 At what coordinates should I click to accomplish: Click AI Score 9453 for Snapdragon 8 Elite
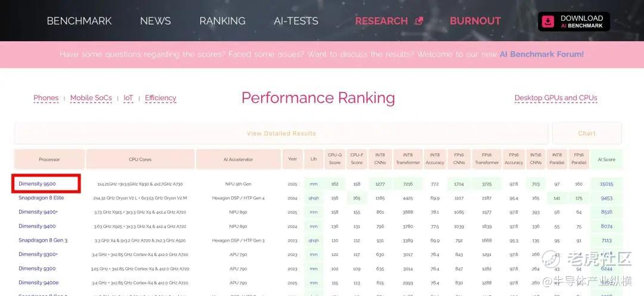606,198
